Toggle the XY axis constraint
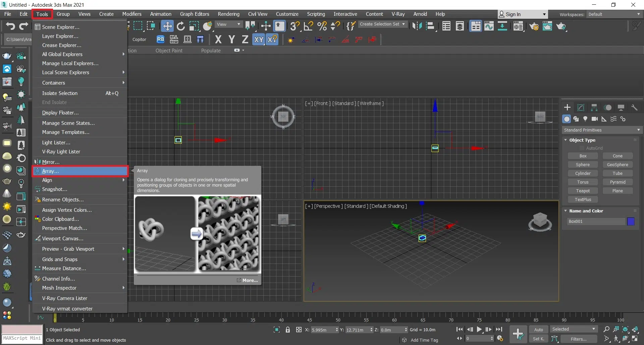Image resolution: width=644 pixels, height=345 pixels. pos(259,40)
